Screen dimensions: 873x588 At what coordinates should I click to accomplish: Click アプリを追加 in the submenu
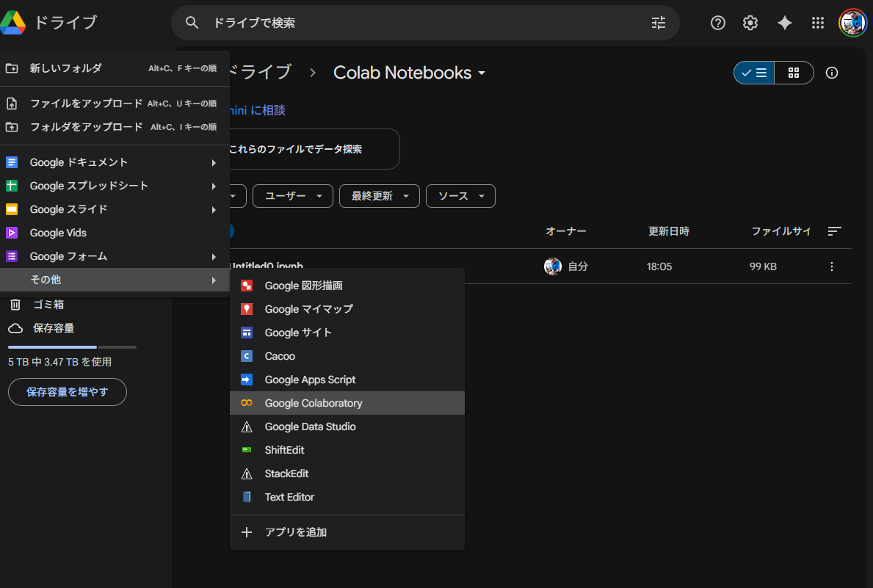(x=295, y=532)
